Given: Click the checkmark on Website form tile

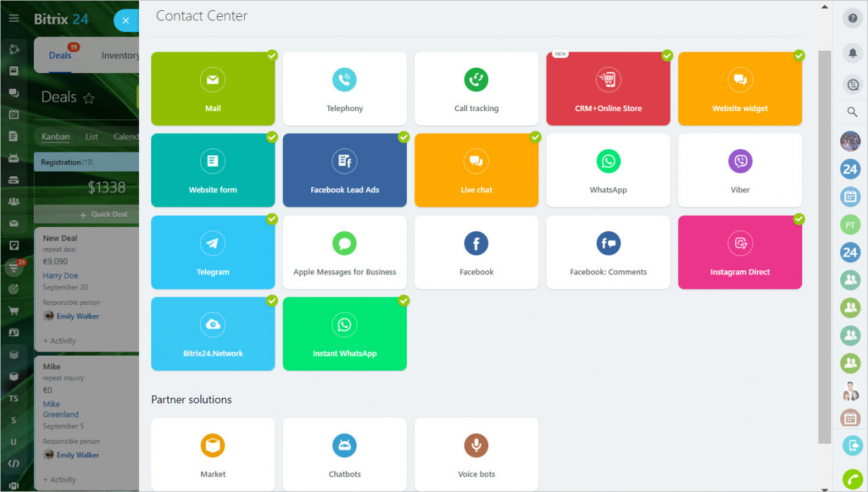Looking at the screenshot, I should (271, 137).
